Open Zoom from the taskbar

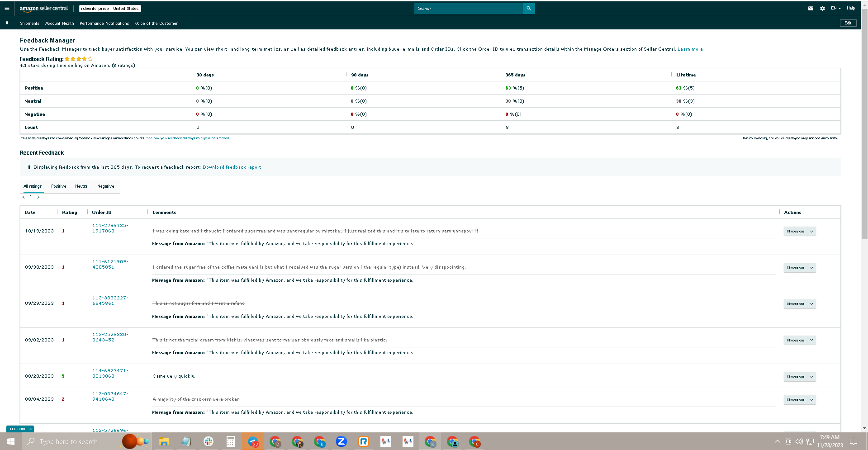[342, 441]
